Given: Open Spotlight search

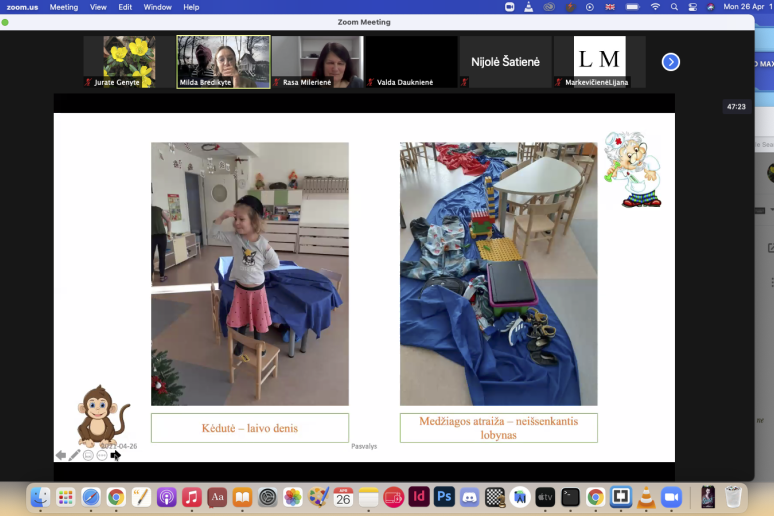Looking at the screenshot, I should click(674, 7).
